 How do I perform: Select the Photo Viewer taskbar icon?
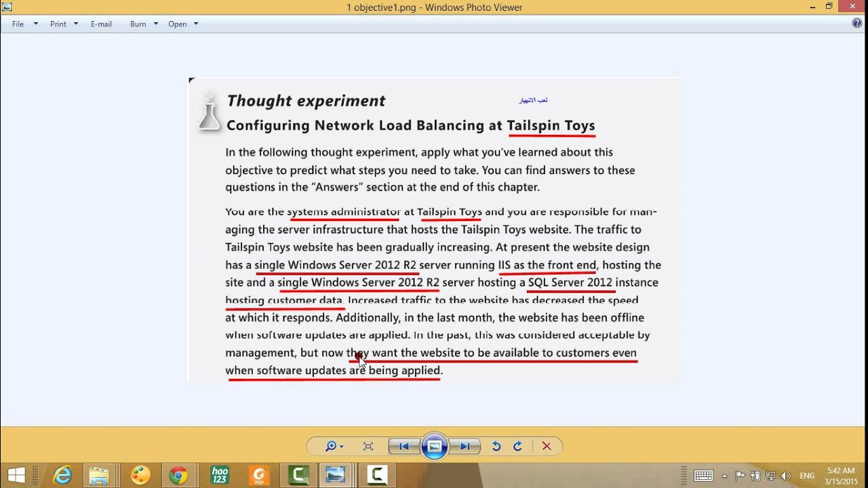pos(336,475)
